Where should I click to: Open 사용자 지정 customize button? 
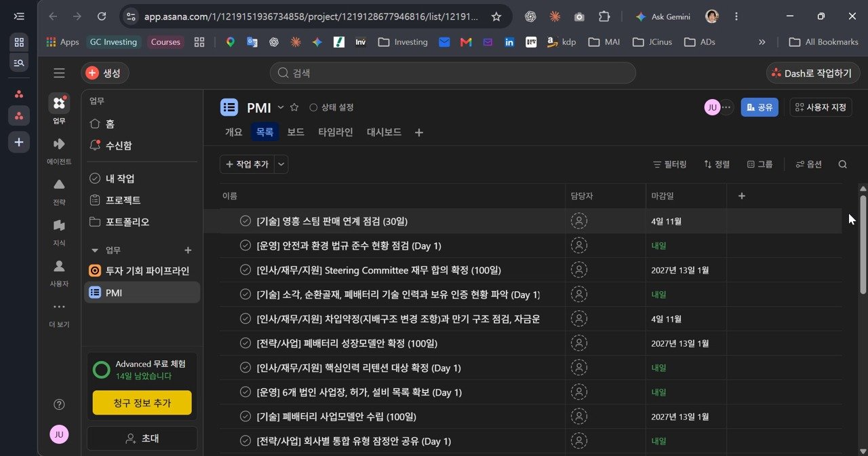[x=821, y=107]
